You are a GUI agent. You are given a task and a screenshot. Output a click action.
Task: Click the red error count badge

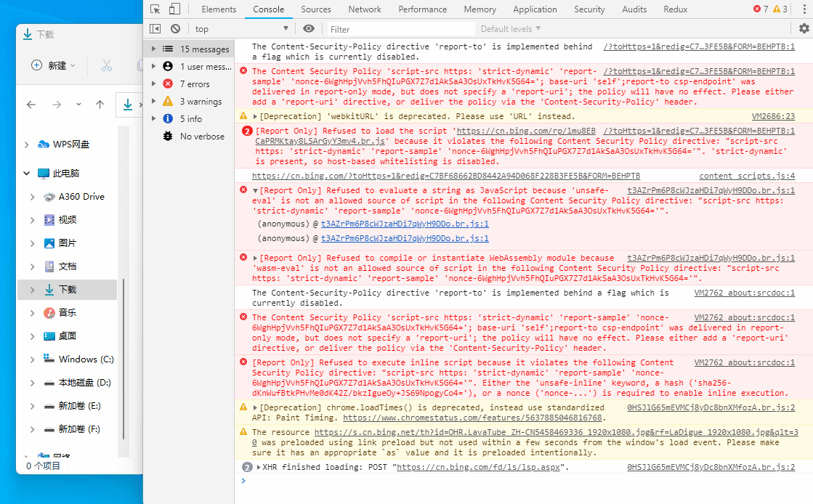coord(761,9)
